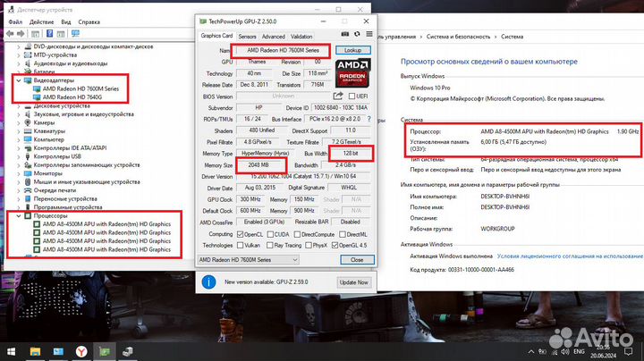Open GPU-Z hamburger menu icon
The image size is (644, 361).
pos(369,34)
